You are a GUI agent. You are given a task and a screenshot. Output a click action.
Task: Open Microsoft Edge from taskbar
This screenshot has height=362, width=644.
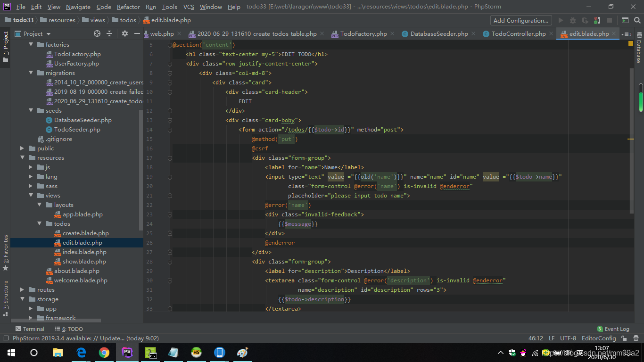coord(81,353)
